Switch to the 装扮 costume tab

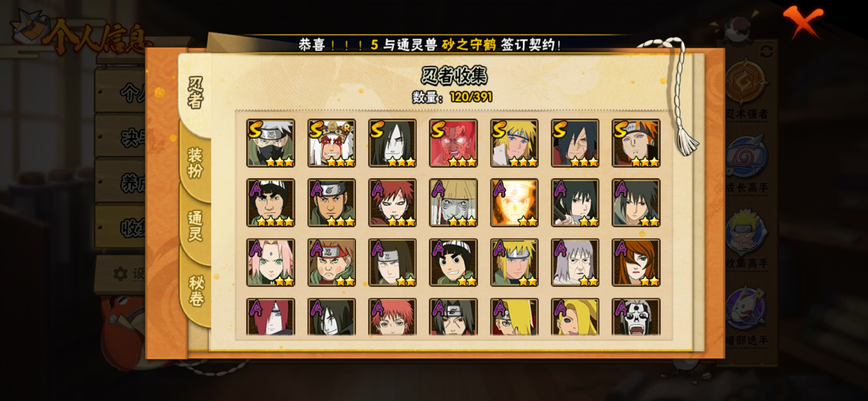tap(195, 163)
